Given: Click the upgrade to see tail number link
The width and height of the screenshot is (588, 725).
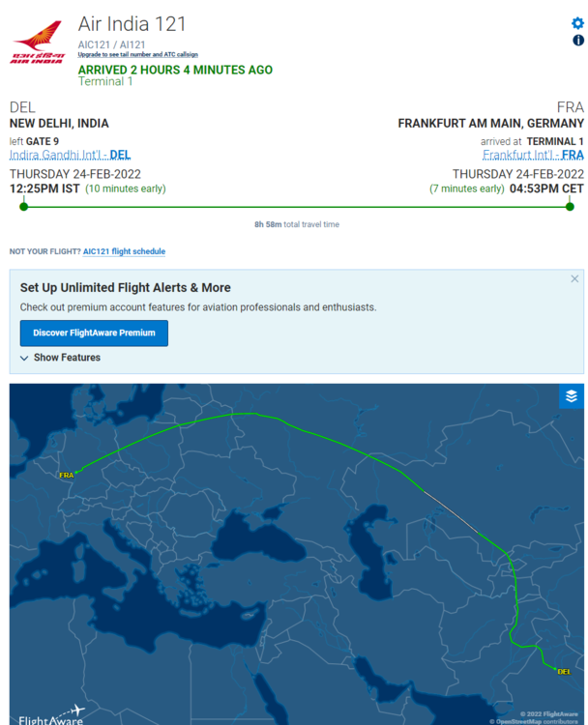Looking at the screenshot, I should [x=137, y=55].
